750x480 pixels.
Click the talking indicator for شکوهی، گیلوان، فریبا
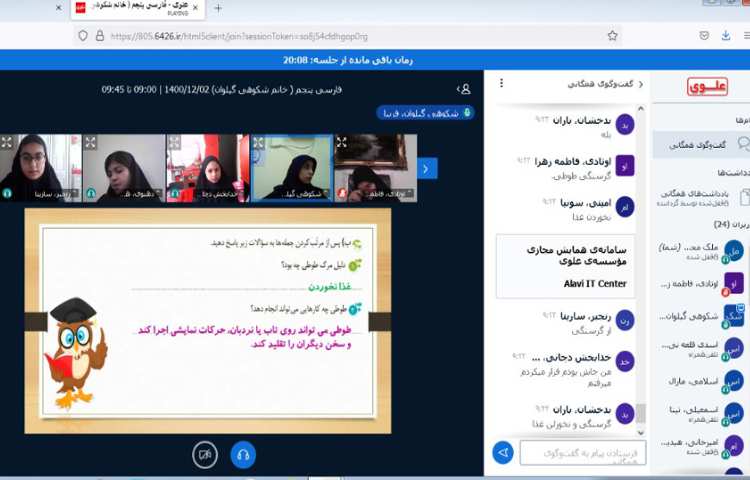(425, 113)
